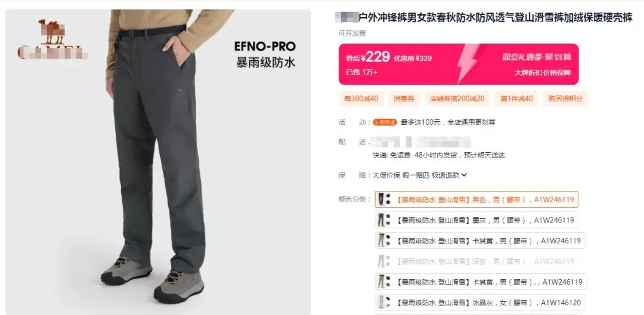Click the khaki pants icon beside the first 卡其黄 option
The height and width of the screenshot is (315, 644).
pyautogui.click(x=384, y=240)
